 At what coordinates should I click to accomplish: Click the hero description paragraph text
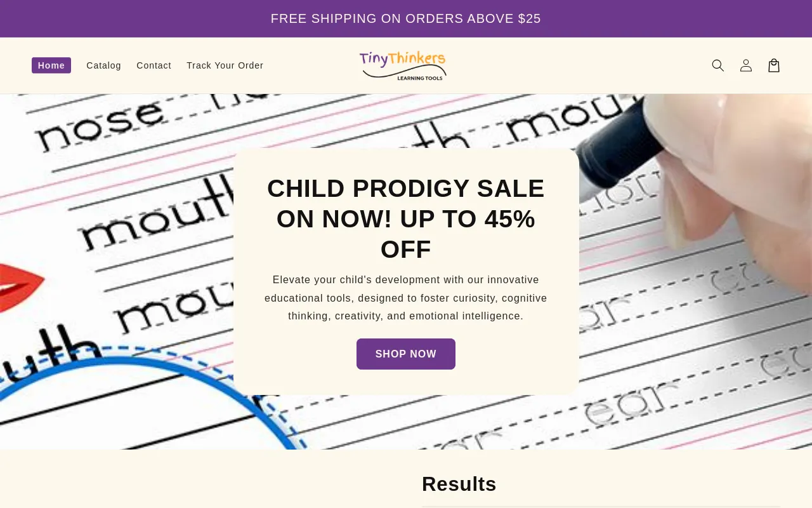(406, 298)
